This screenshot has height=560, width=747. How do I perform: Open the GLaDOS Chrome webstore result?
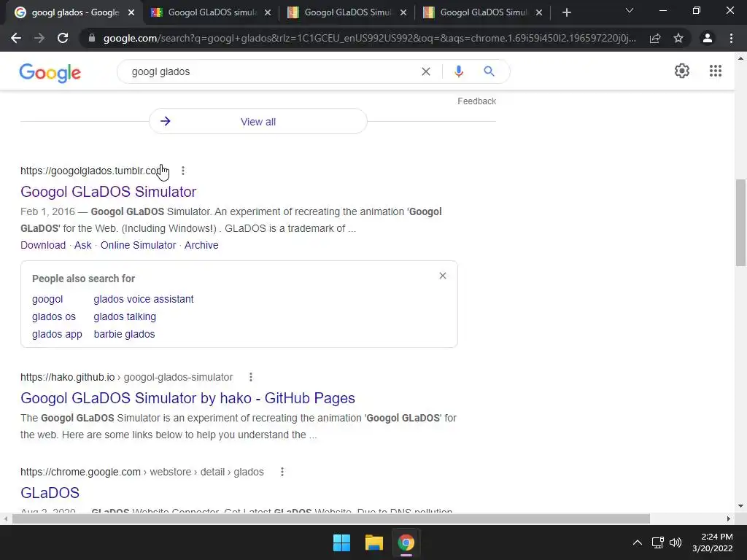(50, 493)
